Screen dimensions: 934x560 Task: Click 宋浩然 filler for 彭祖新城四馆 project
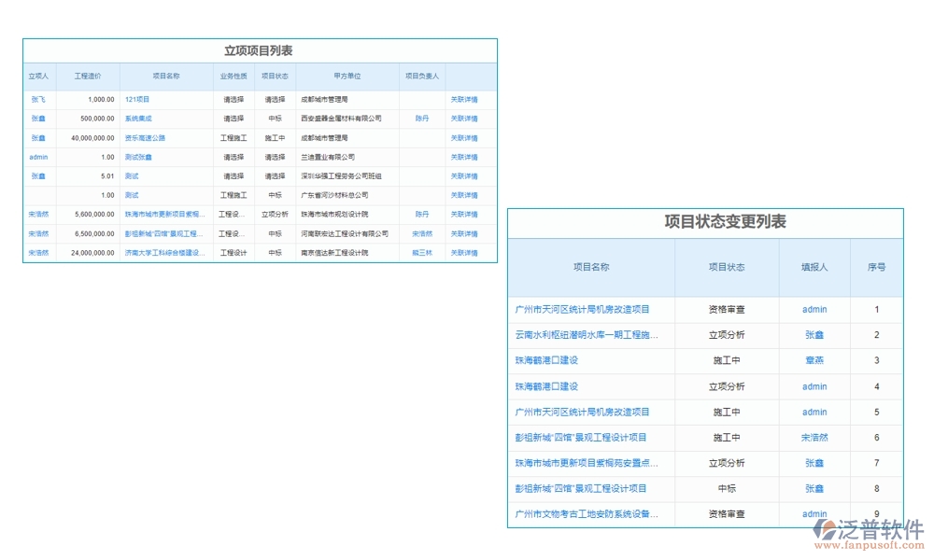coord(814,437)
